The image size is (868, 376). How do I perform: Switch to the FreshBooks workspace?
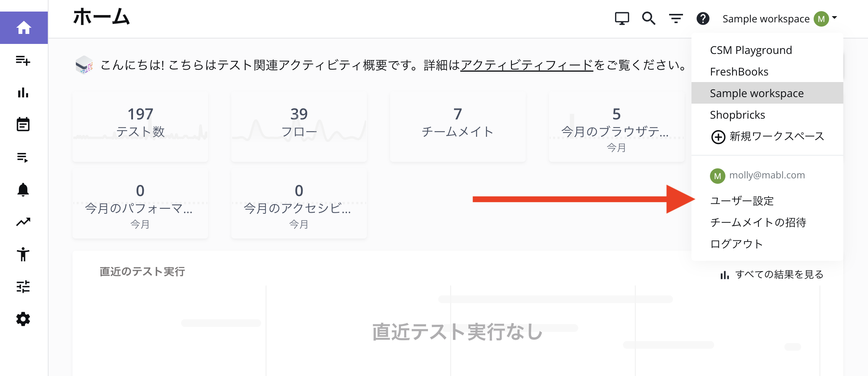coord(739,71)
